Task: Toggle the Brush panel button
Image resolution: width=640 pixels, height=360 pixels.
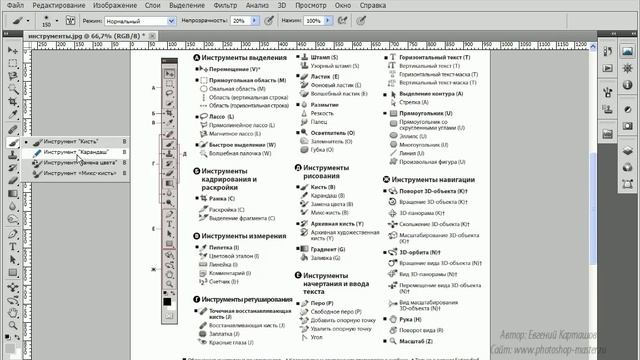Action: pos(70,20)
